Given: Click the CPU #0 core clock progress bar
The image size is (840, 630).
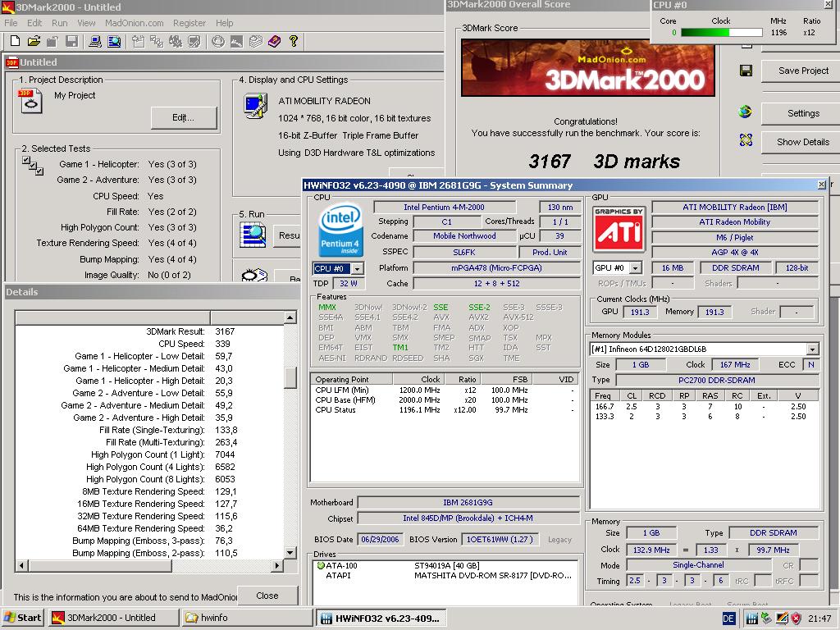Looking at the screenshot, I should [x=721, y=33].
